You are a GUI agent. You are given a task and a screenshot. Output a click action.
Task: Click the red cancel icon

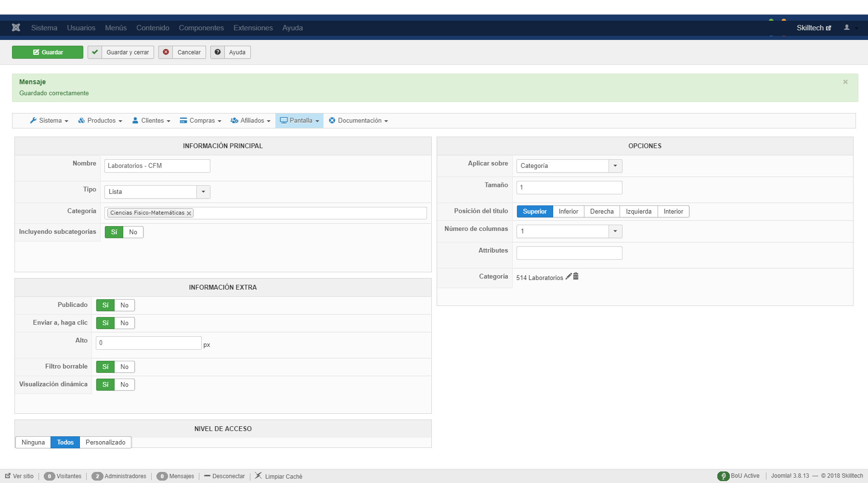(x=166, y=52)
